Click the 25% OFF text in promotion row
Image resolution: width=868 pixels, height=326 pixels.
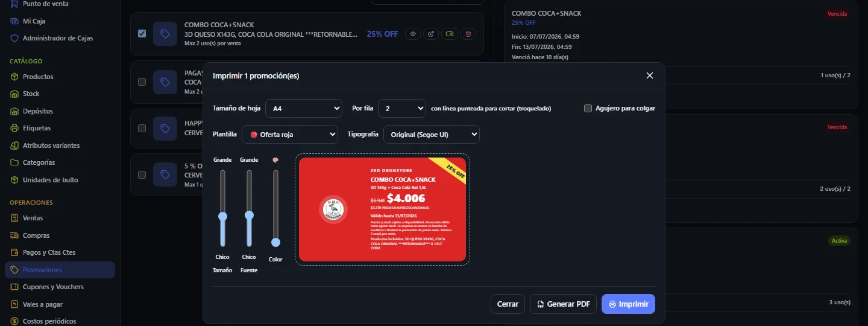point(382,34)
